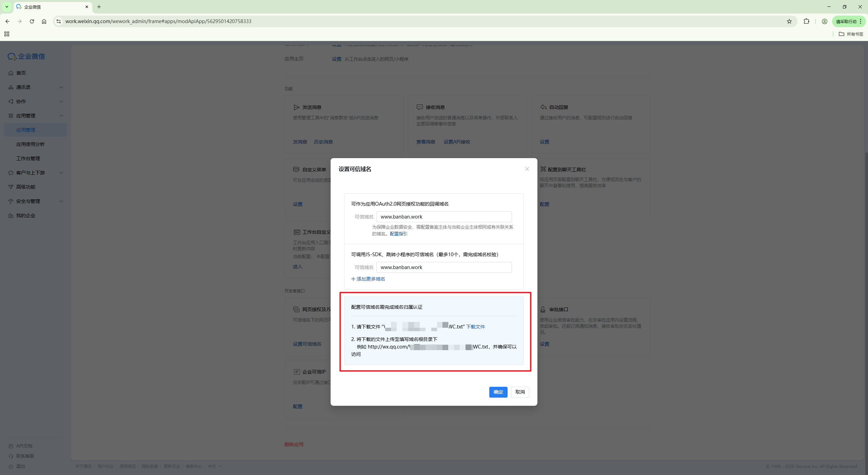Confirm with the 确定 button

[x=498, y=392]
